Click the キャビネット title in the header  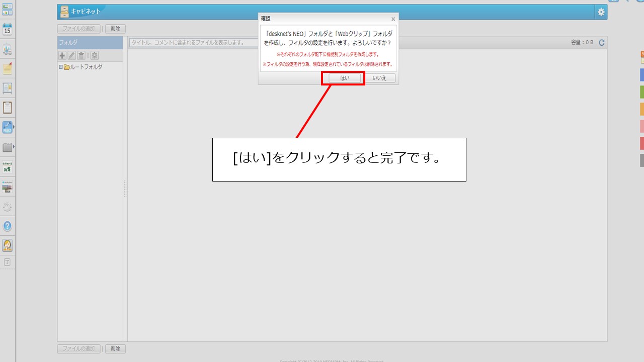point(86,12)
